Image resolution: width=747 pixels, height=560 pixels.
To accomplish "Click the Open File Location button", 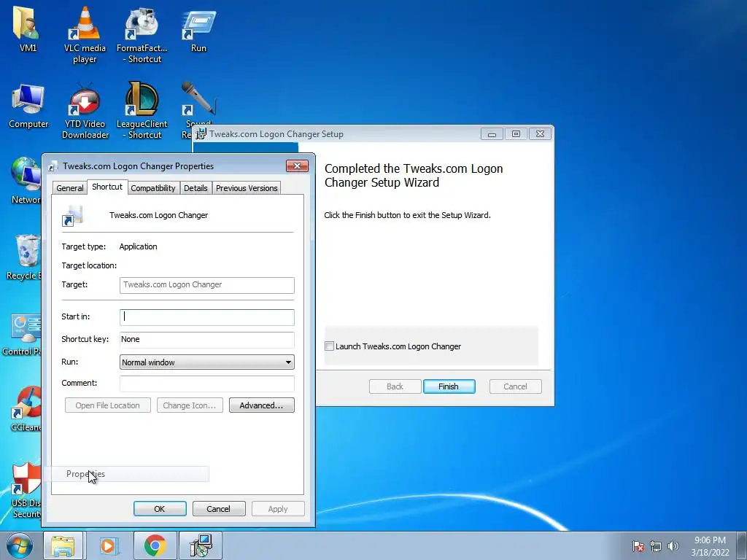I will point(108,405).
